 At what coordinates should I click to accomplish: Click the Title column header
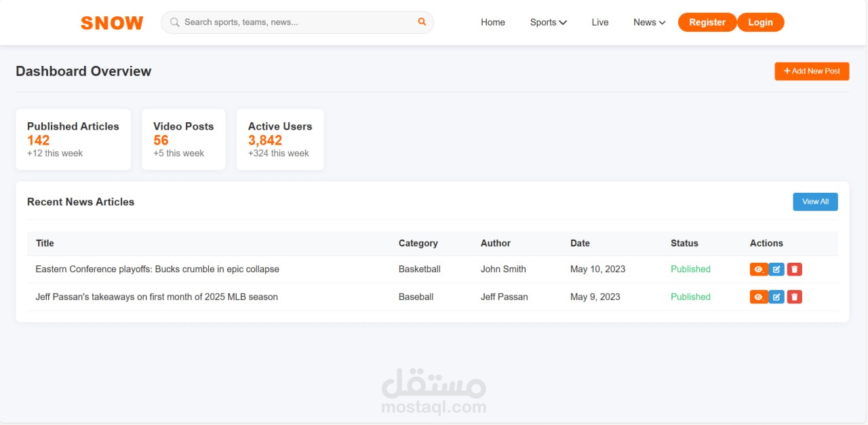45,243
